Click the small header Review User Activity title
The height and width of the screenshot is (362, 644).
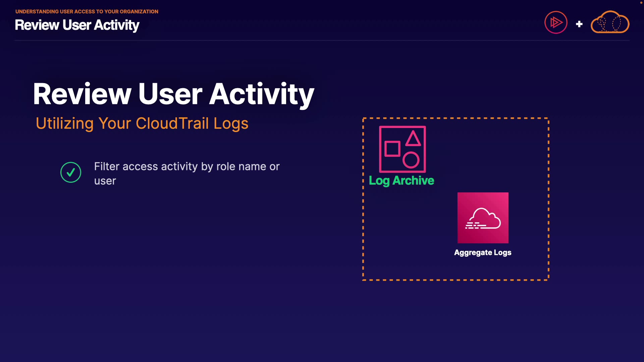[77, 25]
